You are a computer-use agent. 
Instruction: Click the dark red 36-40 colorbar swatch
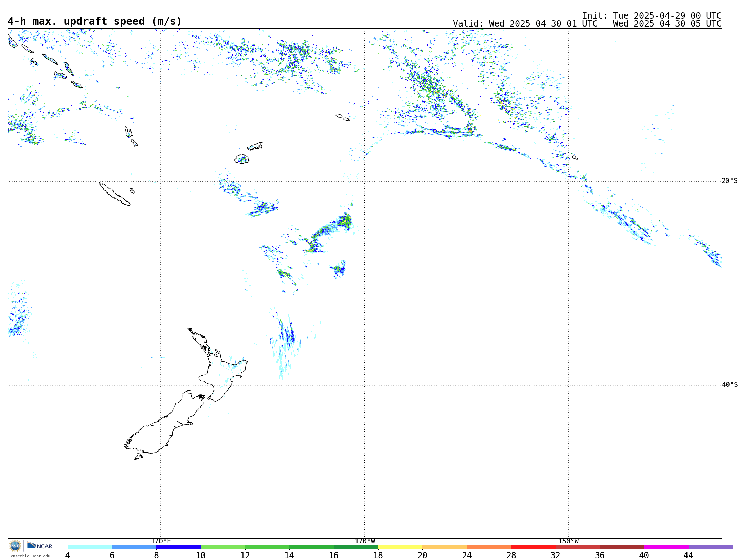tap(622, 547)
